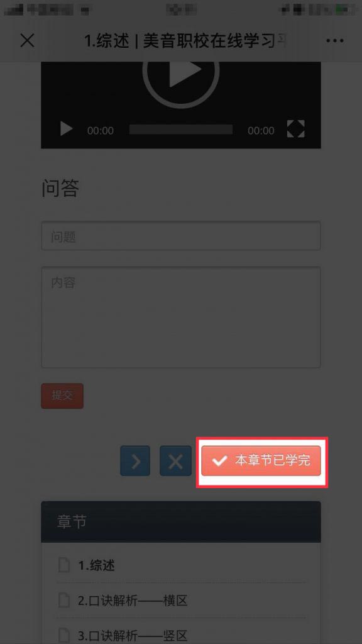The image size is (362, 644).
Task: Open chapter 2.口诀解析——横区
Action: [x=133, y=601]
